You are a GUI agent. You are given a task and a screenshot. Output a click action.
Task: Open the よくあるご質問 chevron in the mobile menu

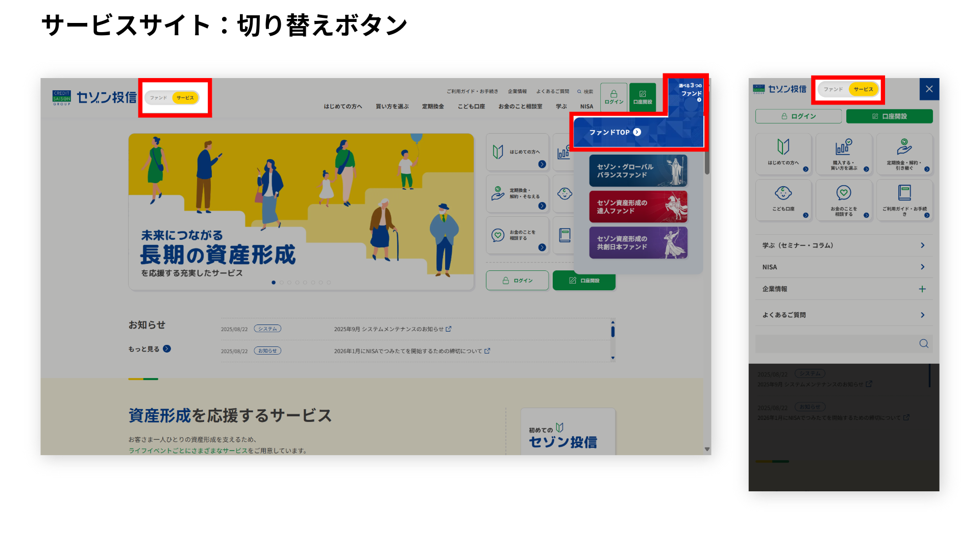(922, 315)
